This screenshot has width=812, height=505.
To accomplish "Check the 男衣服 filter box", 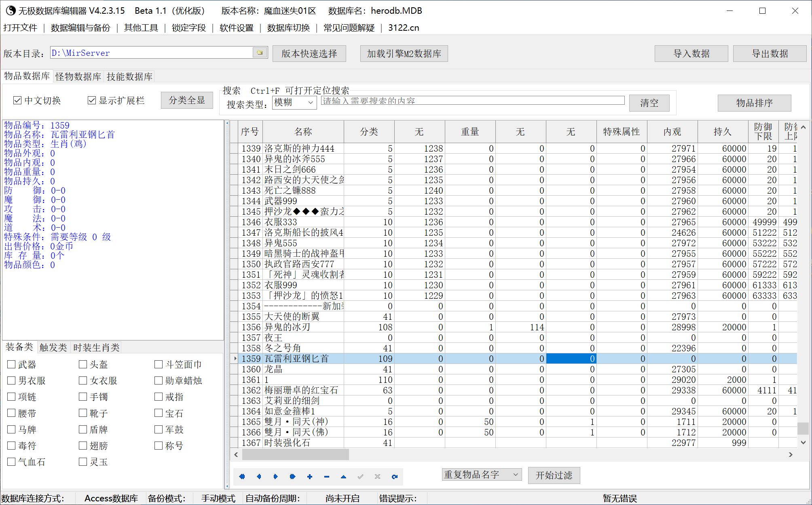I will tap(11, 380).
